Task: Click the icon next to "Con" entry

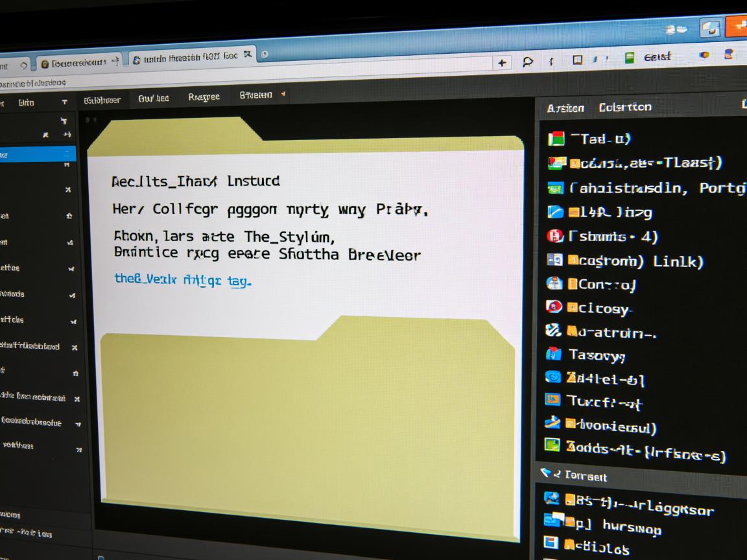Action: (x=554, y=283)
